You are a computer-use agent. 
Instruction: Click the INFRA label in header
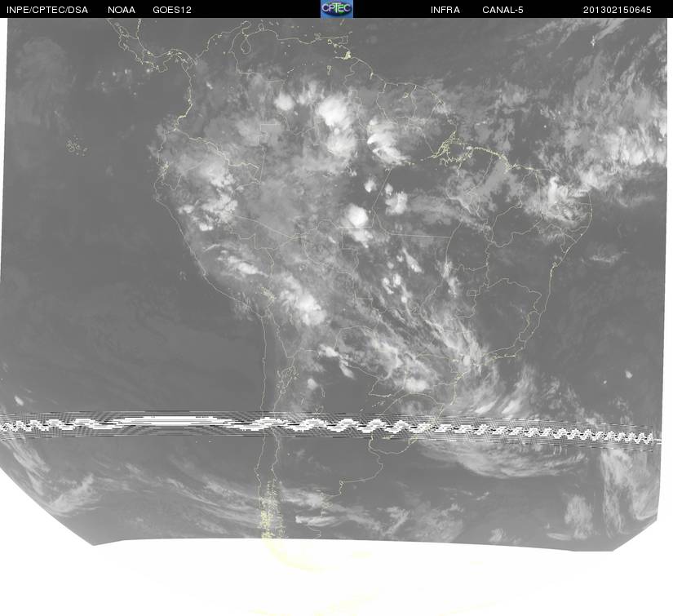445,10
